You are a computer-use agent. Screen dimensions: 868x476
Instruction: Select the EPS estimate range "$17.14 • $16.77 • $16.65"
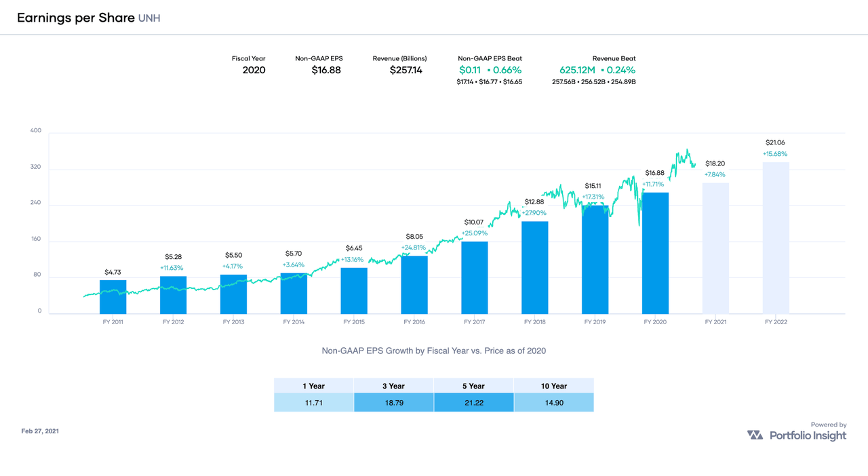490,82
